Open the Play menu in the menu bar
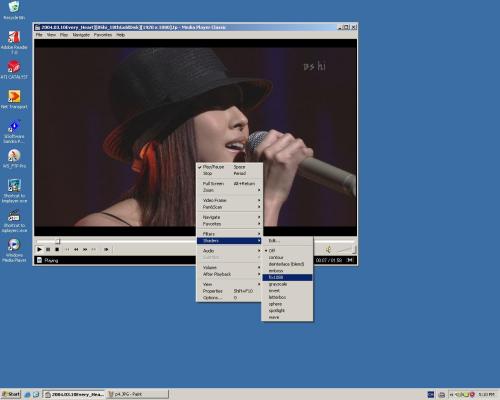 (64, 35)
